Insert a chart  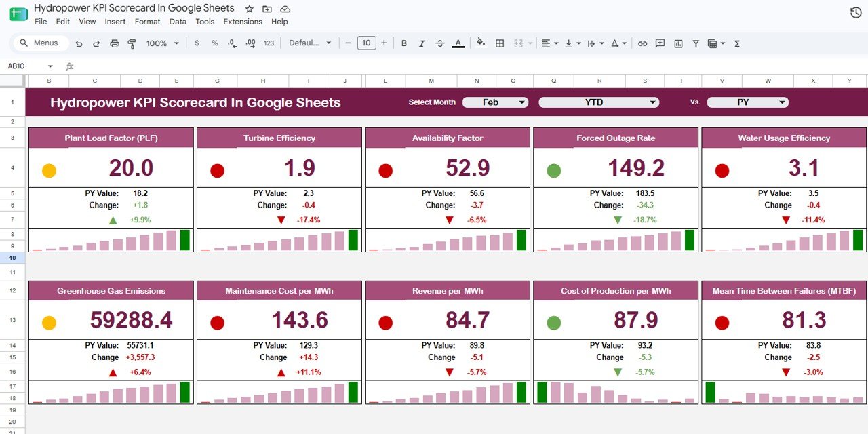pyautogui.click(x=678, y=43)
